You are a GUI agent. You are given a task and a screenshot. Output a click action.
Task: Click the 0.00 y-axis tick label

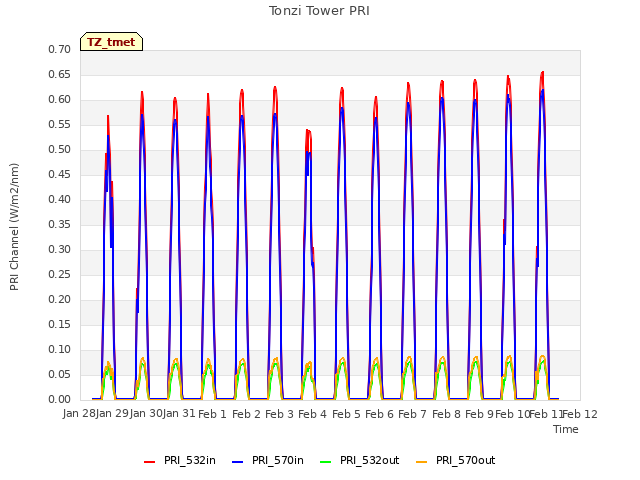pyautogui.click(x=60, y=400)
